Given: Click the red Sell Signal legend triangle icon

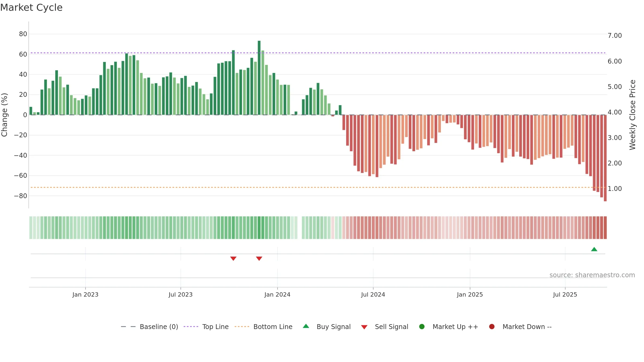Looking at the screenshot, I should [364, 327].
